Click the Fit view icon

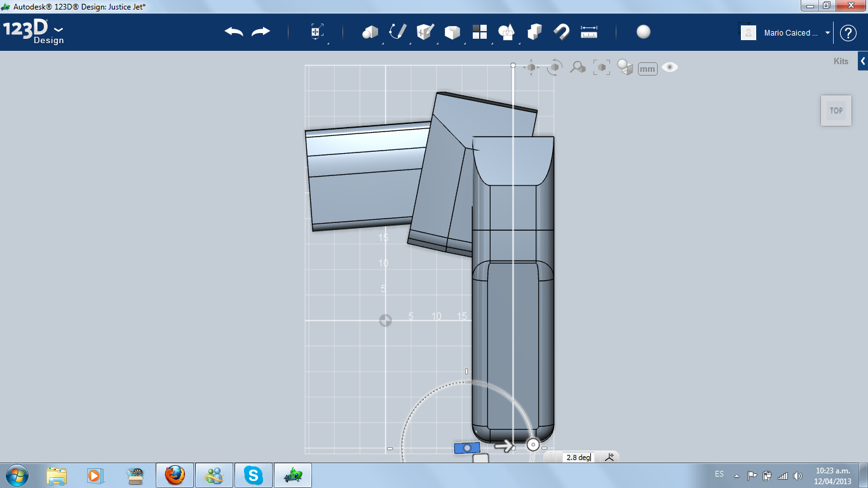tap(601, 67)
